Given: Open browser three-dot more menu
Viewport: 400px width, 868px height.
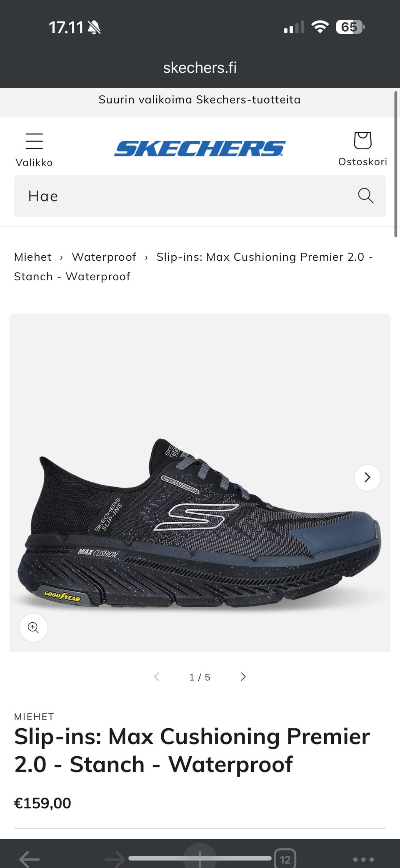Looking at the screenshot, I should (363, 859).
